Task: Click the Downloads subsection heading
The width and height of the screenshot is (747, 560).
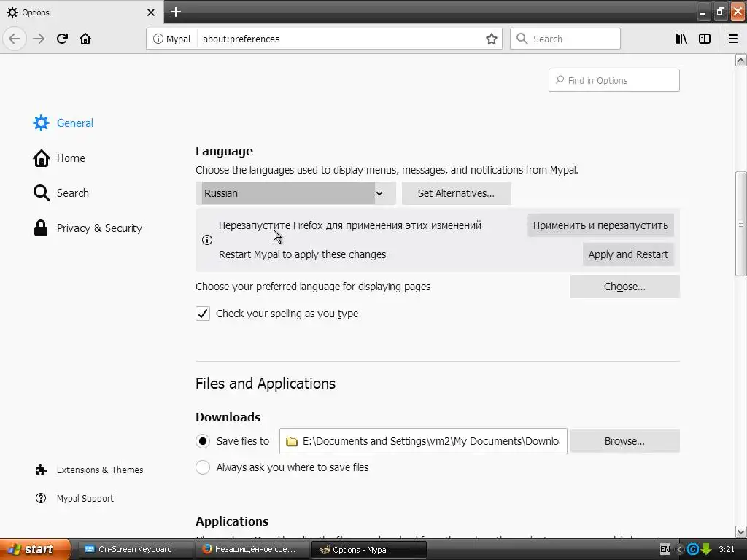Action: point(228,417)
